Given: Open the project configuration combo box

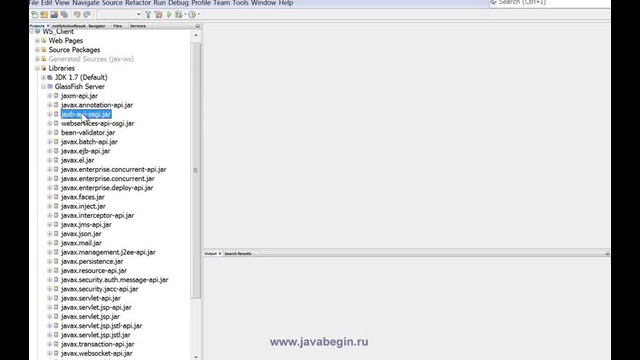Looking at the screenshot, I should pyautogui.click(x=119, y=15).
